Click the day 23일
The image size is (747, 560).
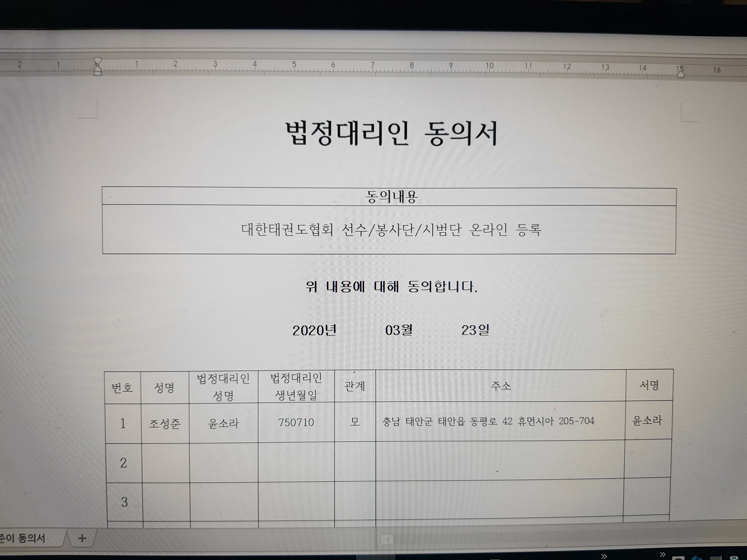(475, 330)
